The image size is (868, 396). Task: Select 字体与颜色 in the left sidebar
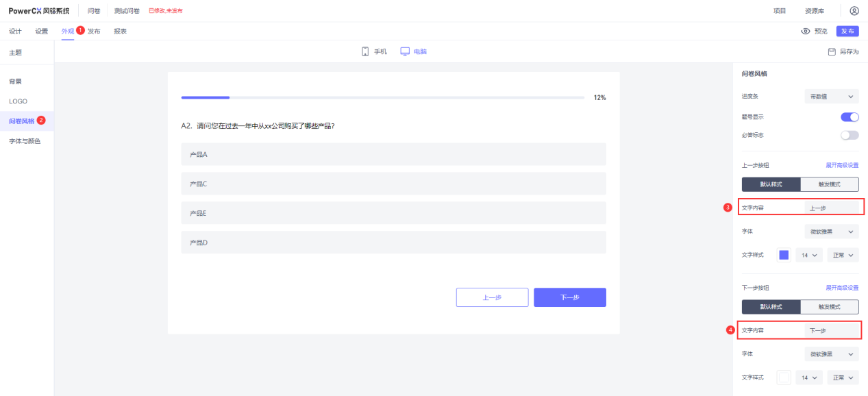coord(25,141)
